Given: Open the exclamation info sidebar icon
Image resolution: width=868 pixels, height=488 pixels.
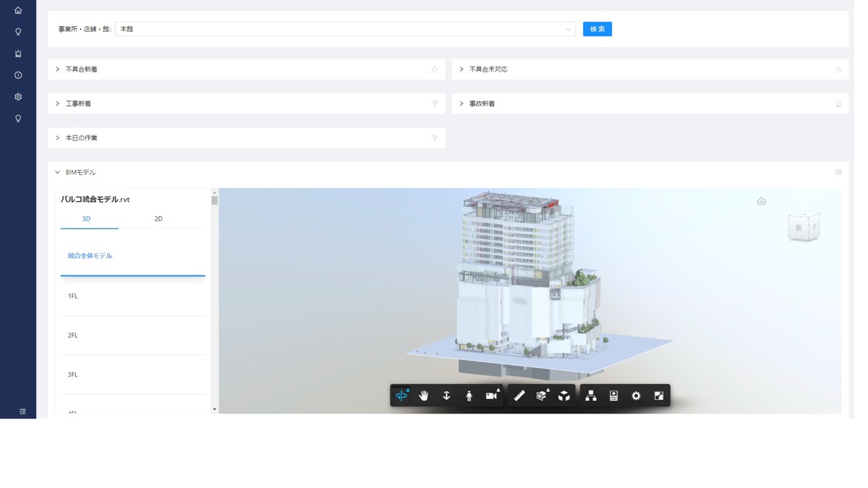Looking at the screenshot, I should click(18, 75).
